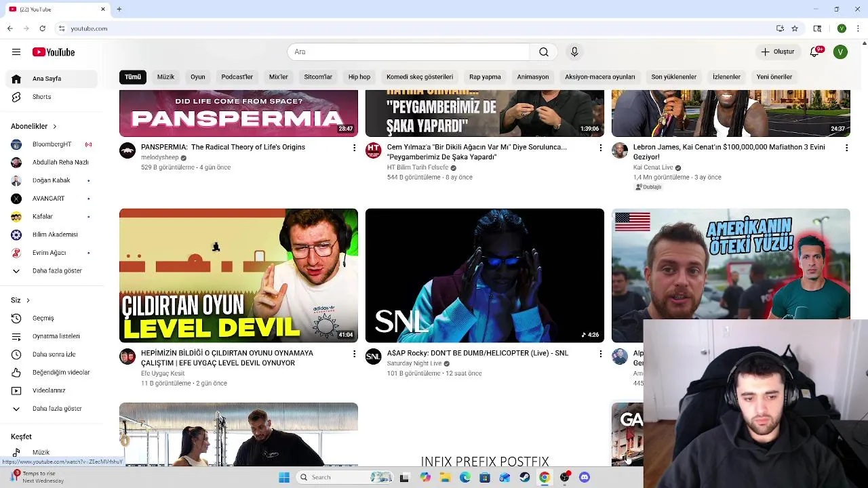Open the A$AP Rocky SNL thumbnail
The width and height of the screenshot is (868, 488).
click(485, 275)
